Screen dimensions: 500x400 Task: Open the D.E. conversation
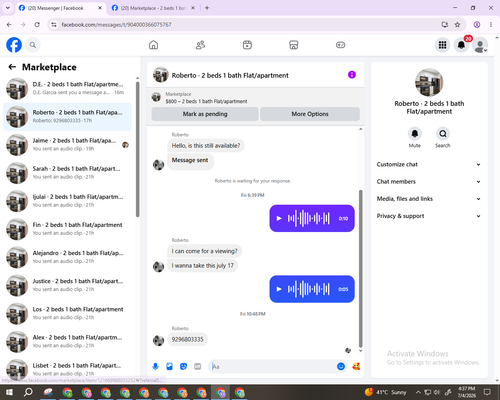pyautogui.click(x=68, y=88)
